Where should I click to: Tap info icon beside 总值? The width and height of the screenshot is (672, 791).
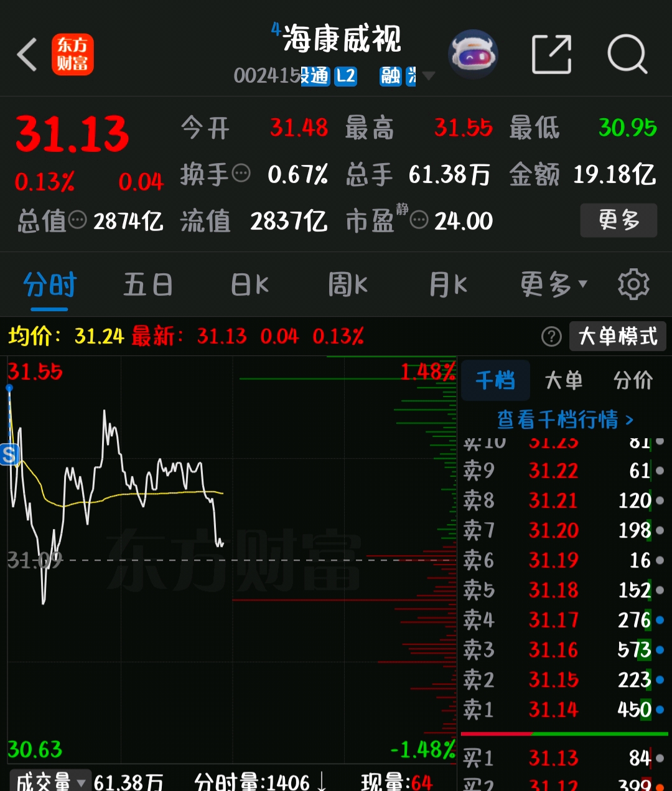(x=77, y=220)
